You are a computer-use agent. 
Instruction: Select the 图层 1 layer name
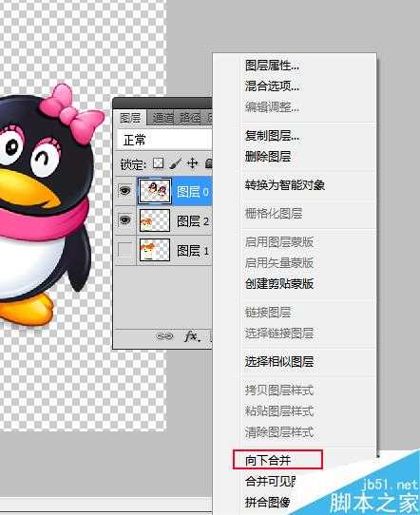(193, 251)
